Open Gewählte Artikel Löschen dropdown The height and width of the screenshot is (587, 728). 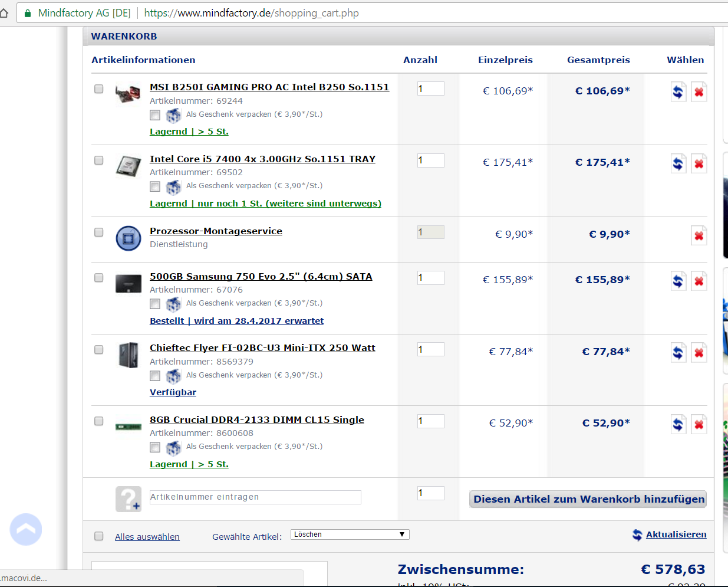tap(350, 534)
